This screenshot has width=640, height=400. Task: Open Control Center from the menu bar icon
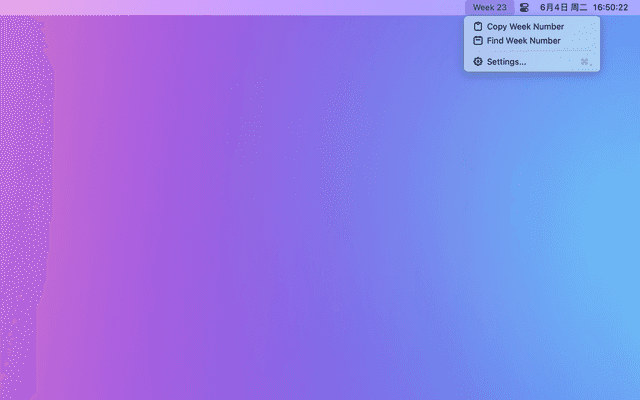524,7
